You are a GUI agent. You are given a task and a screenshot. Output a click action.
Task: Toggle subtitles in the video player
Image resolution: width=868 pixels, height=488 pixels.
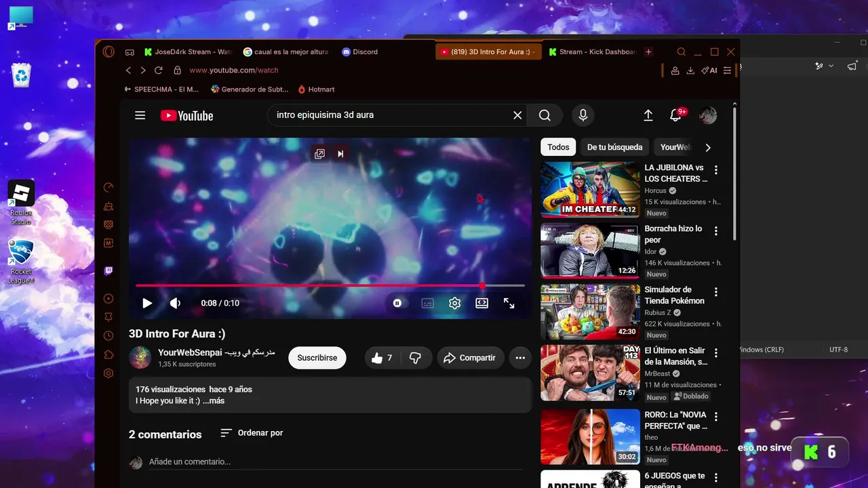(428, 304)
